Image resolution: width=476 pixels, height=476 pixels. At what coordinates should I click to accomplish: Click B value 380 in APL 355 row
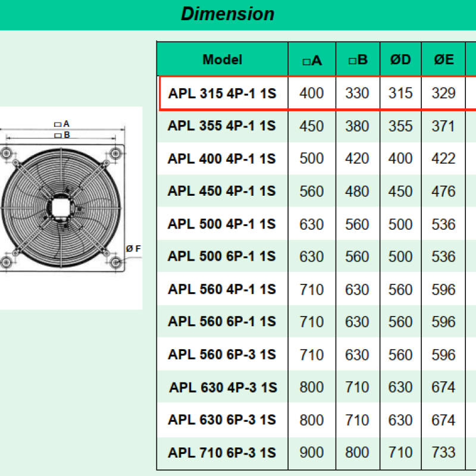357,126
